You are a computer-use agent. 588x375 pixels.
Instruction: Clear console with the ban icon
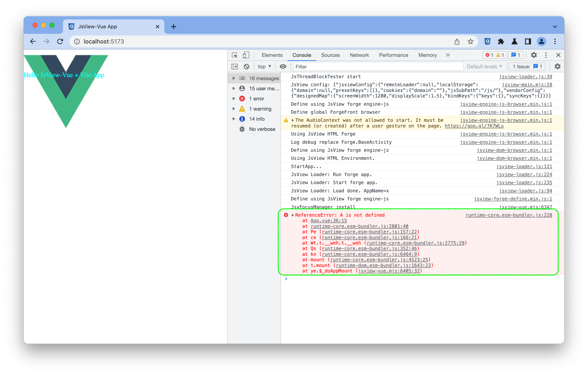coord(246,67)
